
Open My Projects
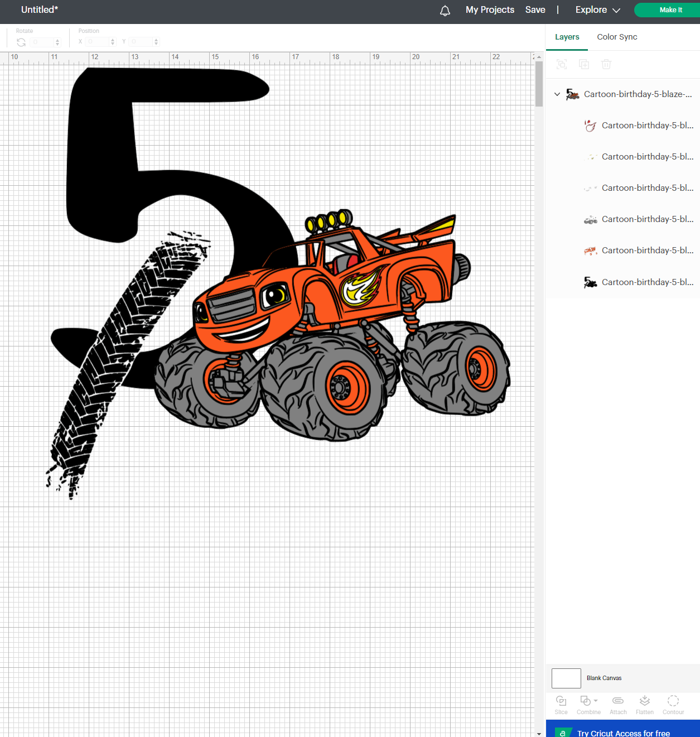[490, 9]
